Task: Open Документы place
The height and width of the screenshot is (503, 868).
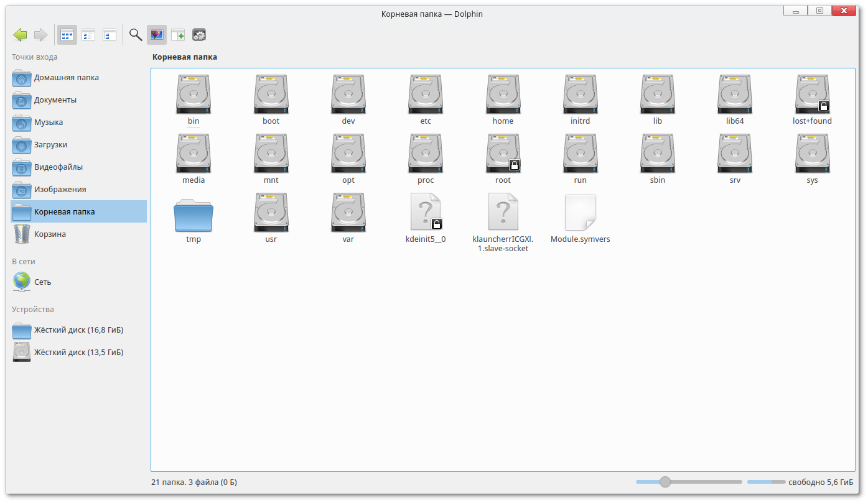Action: click(78, 100)
